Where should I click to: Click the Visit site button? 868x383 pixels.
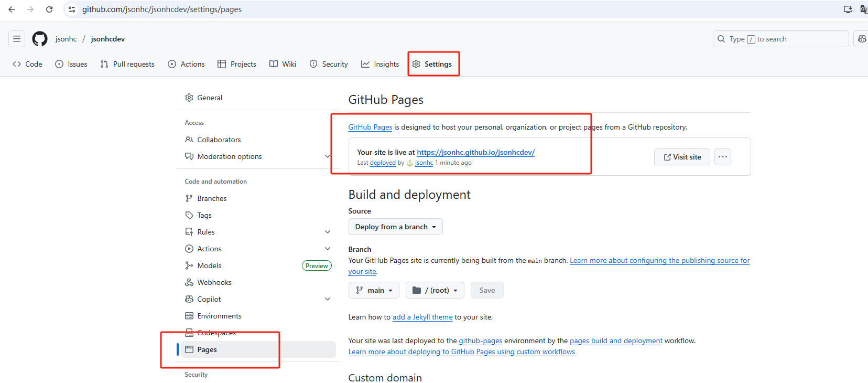pos(682,157)
